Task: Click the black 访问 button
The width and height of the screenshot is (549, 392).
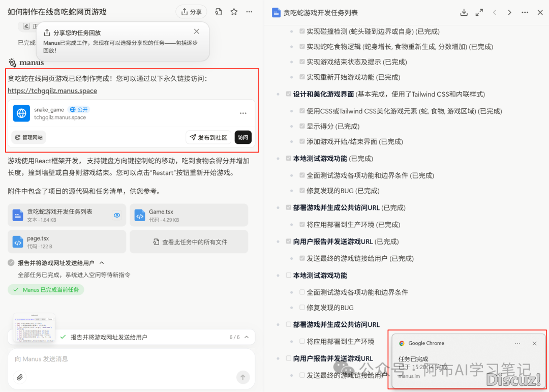Action: pos(243,137)
